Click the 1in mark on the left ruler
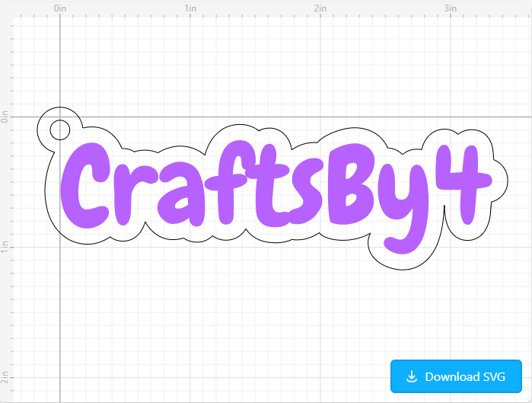The height and width of the screenshot is (403, 532). click(6, 246)
